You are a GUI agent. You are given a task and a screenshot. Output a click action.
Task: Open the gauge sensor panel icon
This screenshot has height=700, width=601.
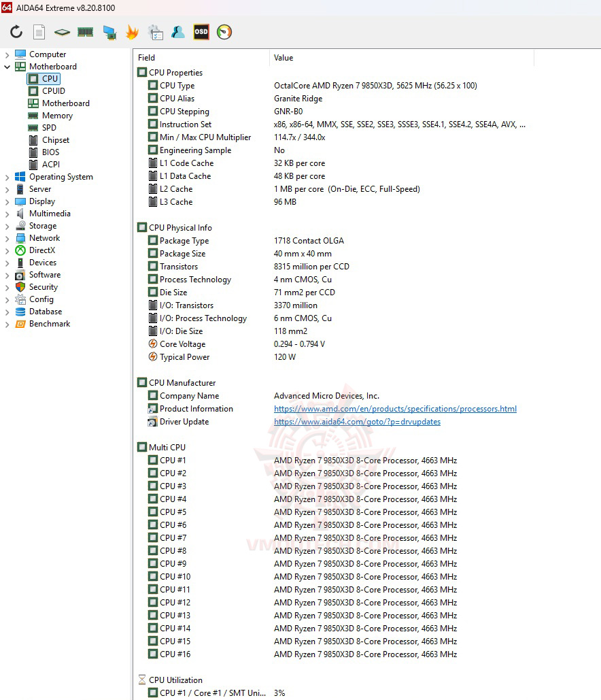pos(224,32)
